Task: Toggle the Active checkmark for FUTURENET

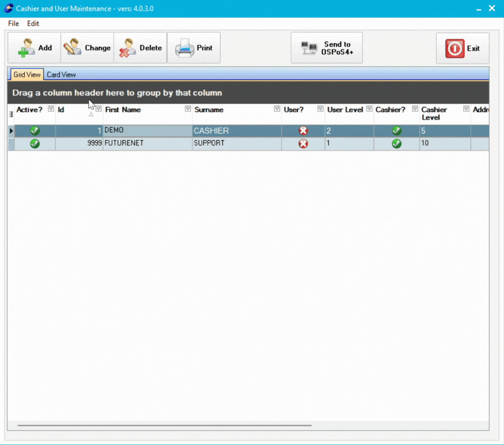Action: 35,144
